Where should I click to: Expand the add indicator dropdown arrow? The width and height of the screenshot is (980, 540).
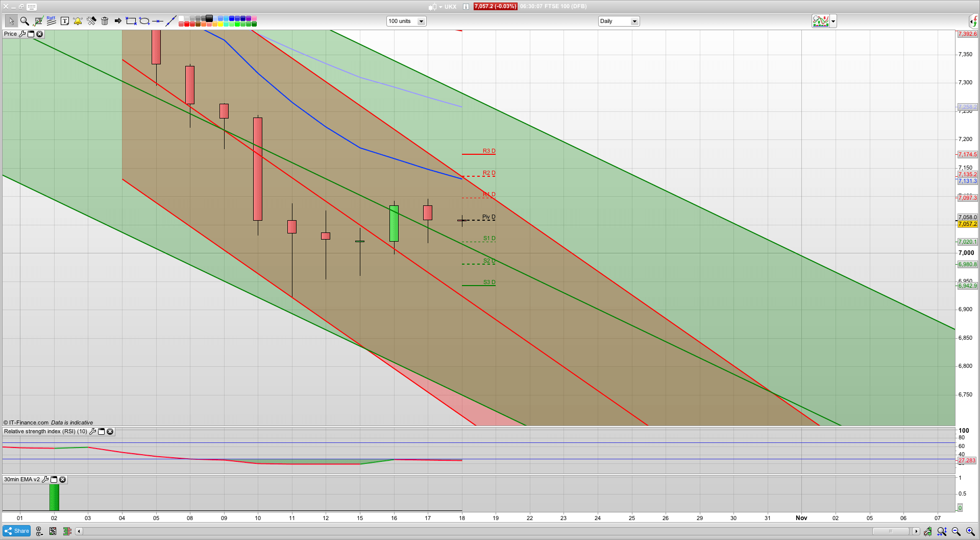click(x=832, y=21)
